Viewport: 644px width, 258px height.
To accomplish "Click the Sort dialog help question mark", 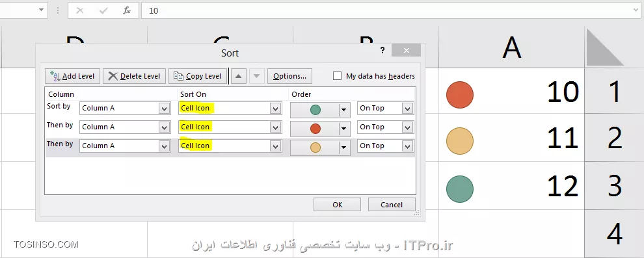I will click(x=382, y=51).
